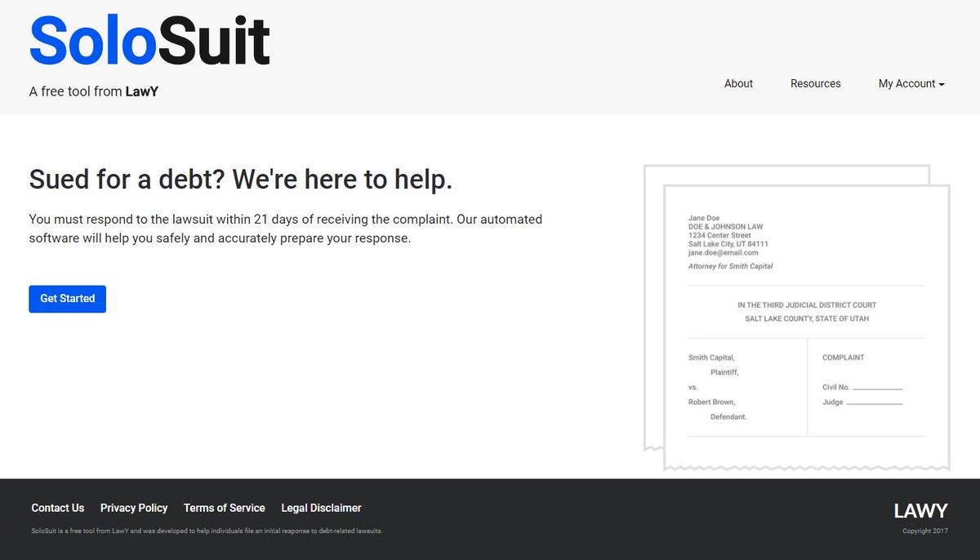The height and width of the screenshot is (560, 980).
Task: Click the 'COMPLAINT' label in the document
Action: coord(843,358)
